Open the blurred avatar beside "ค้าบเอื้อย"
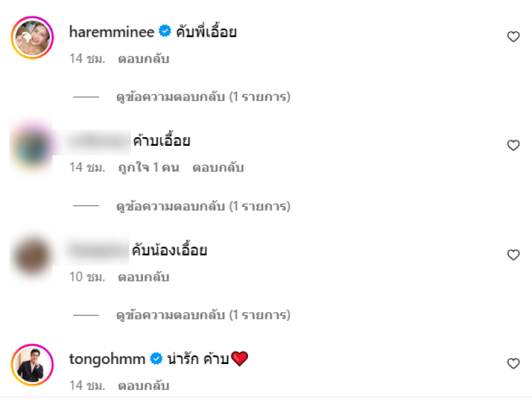The image size is (532, 408). tap(32, 146)
